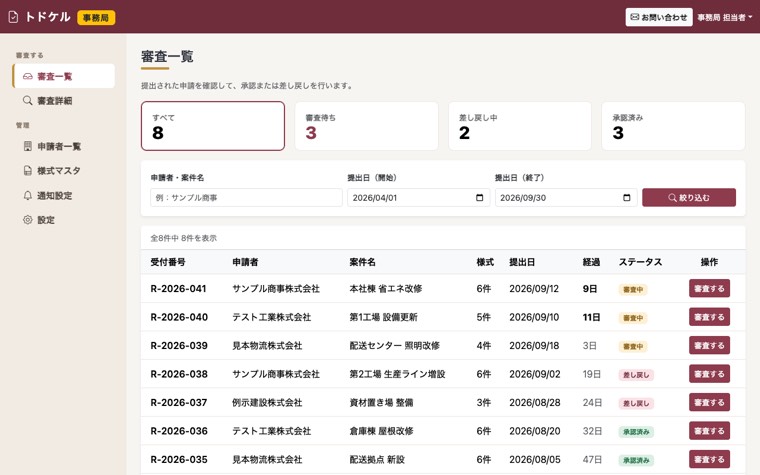Click case name 第2工場 生産ライン増設

tap(397, 374)
